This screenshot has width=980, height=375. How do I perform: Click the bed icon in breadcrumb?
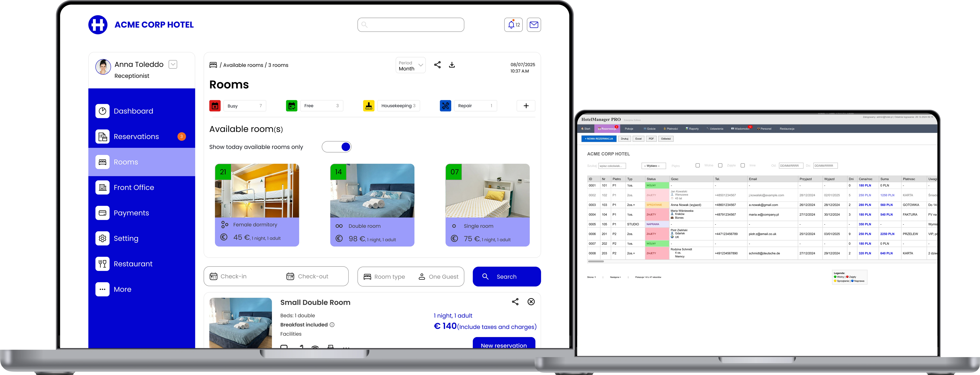[213, 65]
